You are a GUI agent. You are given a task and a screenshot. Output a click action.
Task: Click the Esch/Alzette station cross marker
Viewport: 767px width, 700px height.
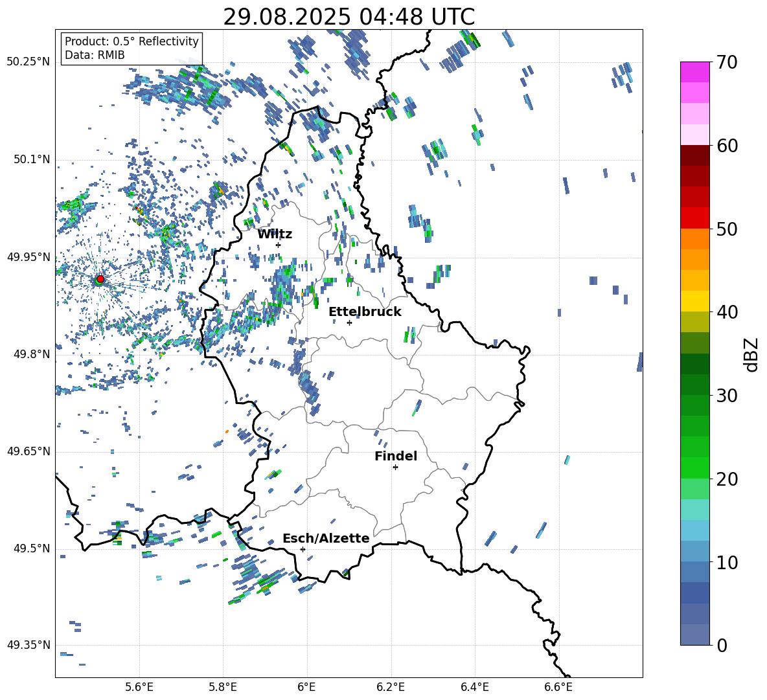click(303, 549)
